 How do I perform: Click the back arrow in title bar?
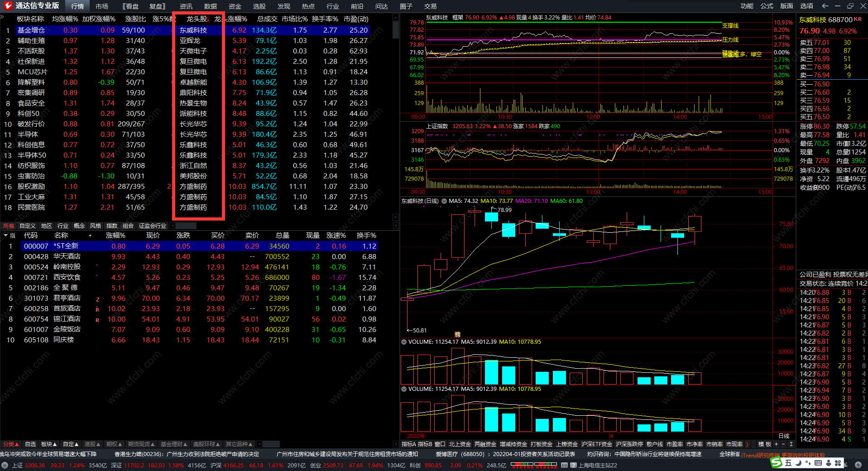click(825, 6)
